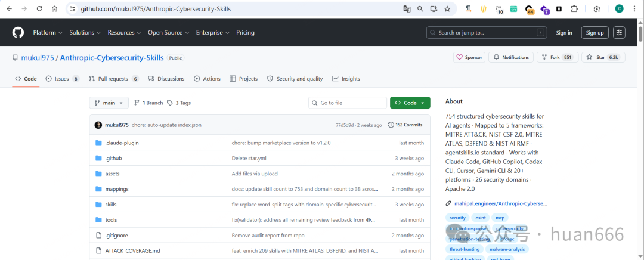Viewport: 644px width, 260px height.
Task: Click the malware-analysis topic tag
Action: click(507, 249)
